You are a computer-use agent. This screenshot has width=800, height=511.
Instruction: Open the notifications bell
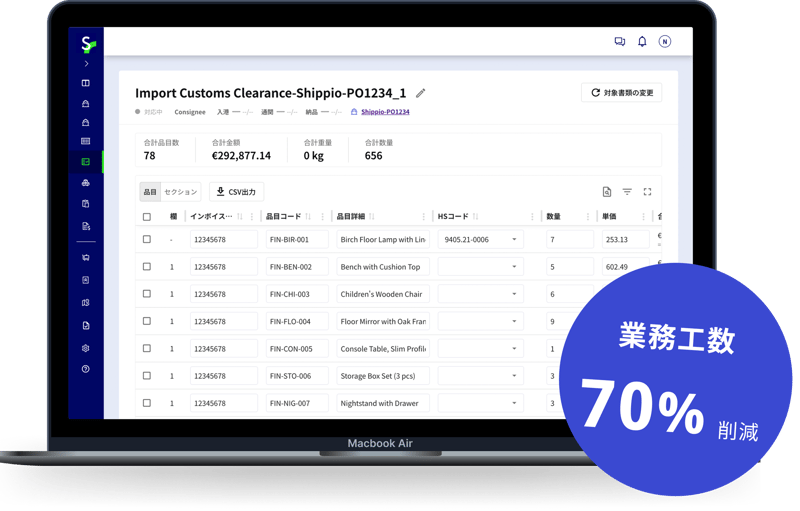(x=642, y=42)
